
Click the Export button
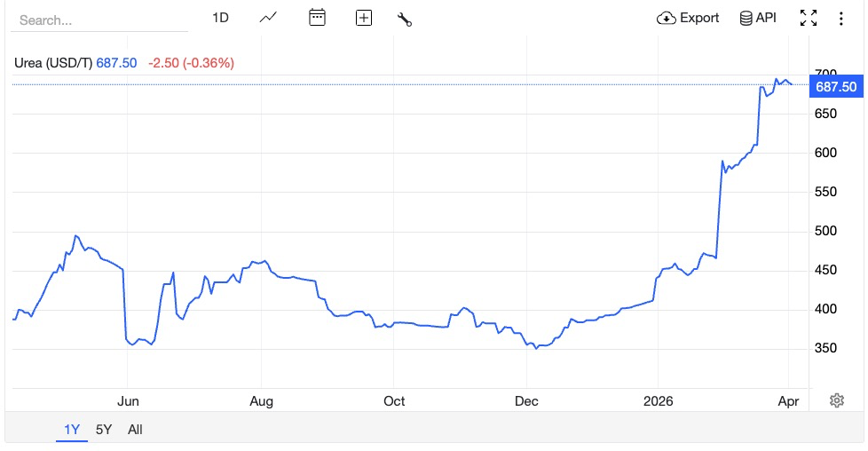[x=688, y=18]
